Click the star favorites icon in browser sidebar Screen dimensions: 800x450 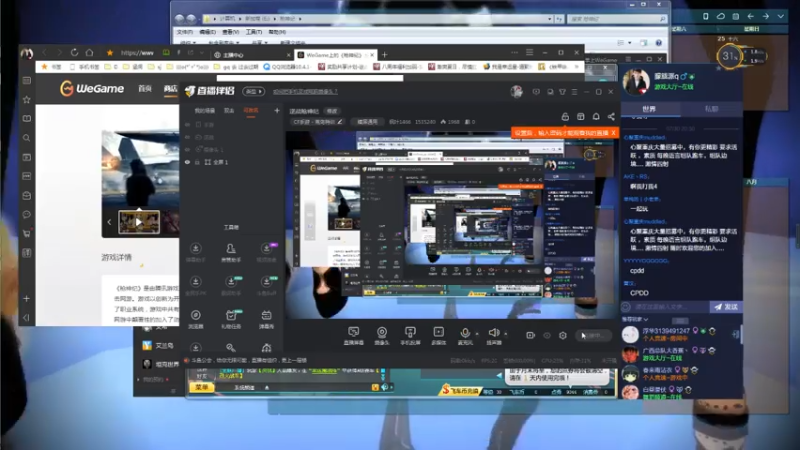[27, 99]
